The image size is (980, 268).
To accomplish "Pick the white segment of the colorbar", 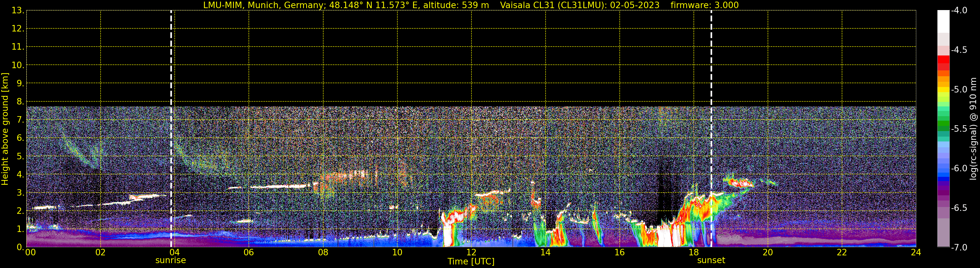I will pyautogui.click(x=943, y=22).
